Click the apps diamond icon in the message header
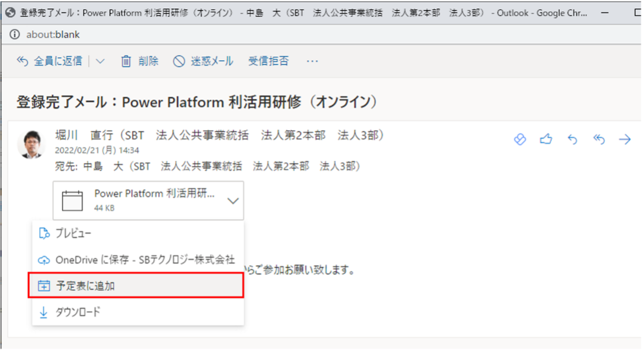This screenshot has height=352, width=644. (520, 139)
